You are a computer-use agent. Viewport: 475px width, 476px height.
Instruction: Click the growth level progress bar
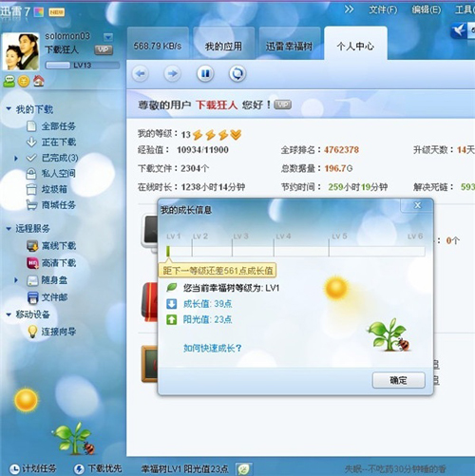tap(295, 251)
